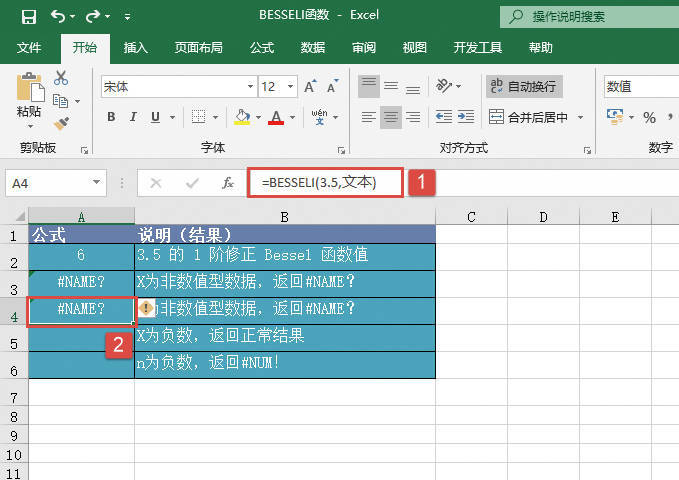The height and width of the screenshot is (480, 679).
Task: Toggle 自动换行 wrap text
Action: pos(524,87)
